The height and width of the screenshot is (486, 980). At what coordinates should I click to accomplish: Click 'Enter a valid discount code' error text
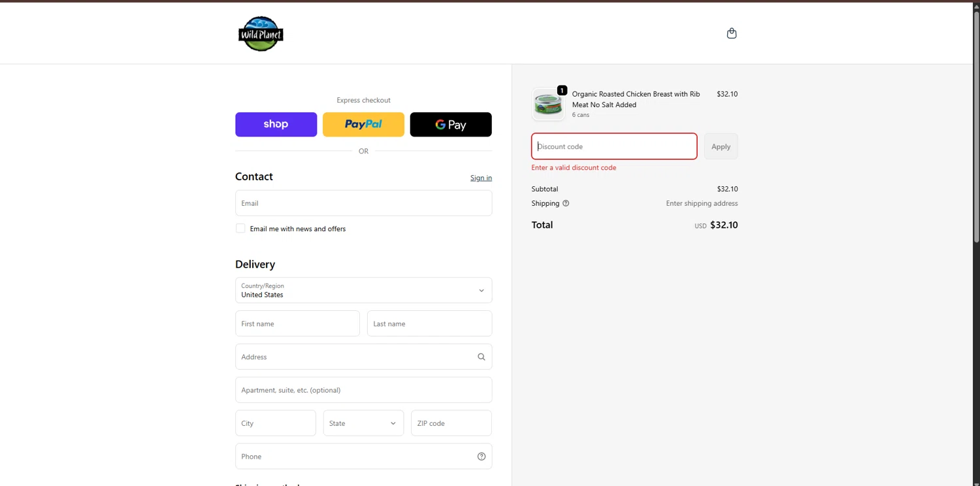(574, 168)
